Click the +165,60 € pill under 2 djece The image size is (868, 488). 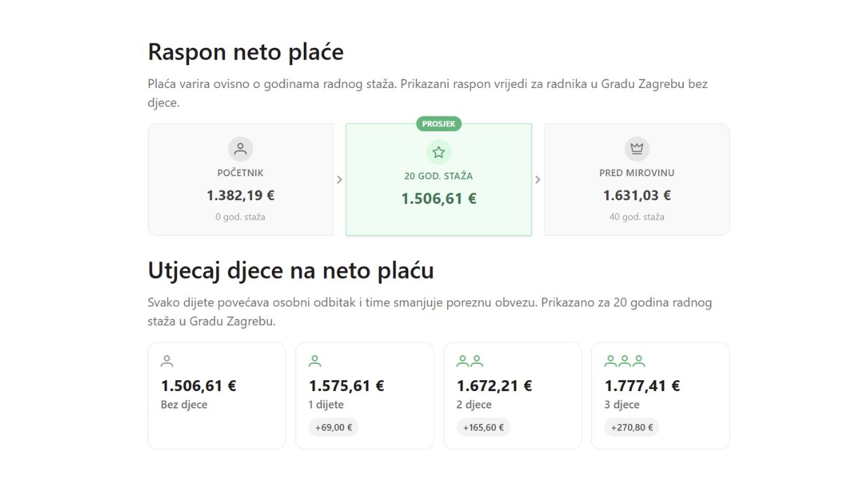coord(483,427)
